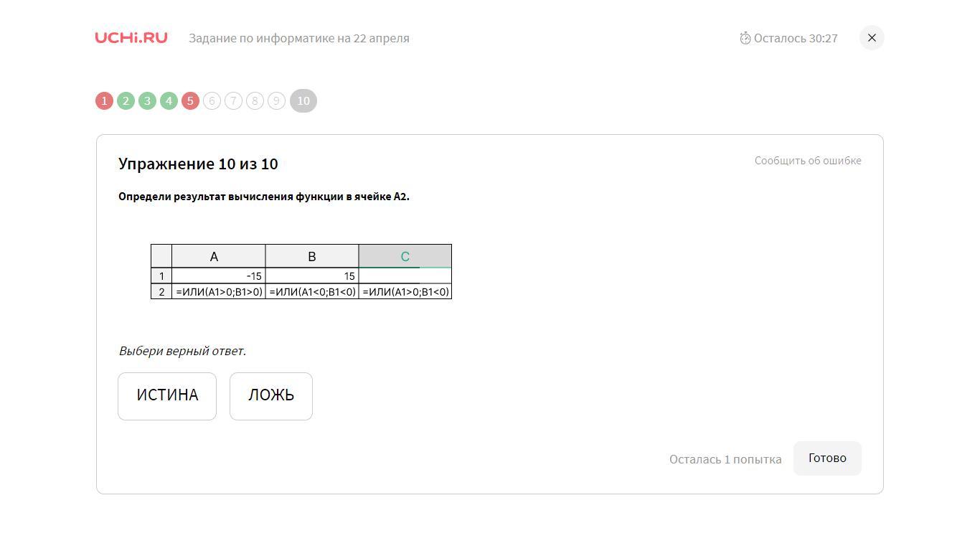Go to exercise 2 circle
Image resolution: width=980 pixels, height=551 pixels.
(126, 101)
